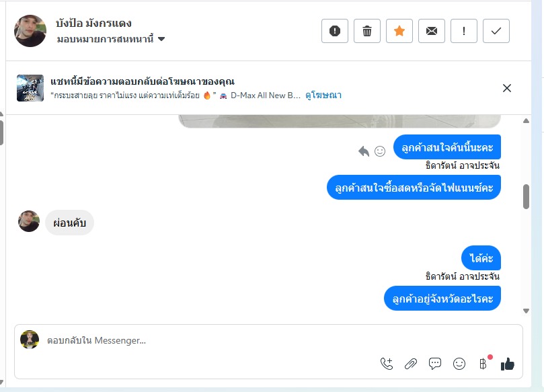Open saved replies chat bubble icon
Image resolution: width=544 pixels, height=392 pixels.
click(435, 364)
